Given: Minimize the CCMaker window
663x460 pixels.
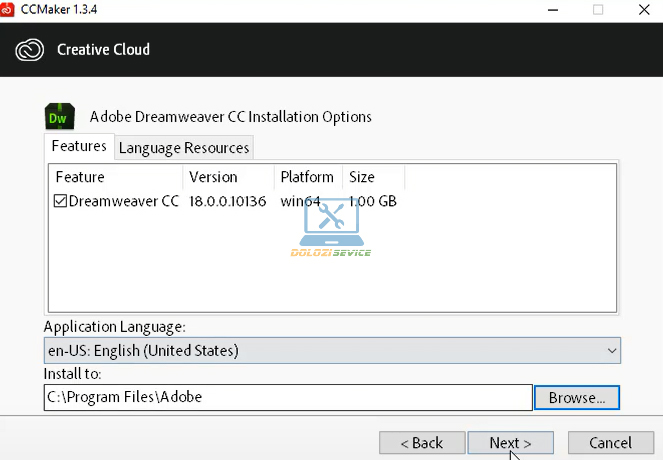Looking at the screenshot, I should [552, 9].
